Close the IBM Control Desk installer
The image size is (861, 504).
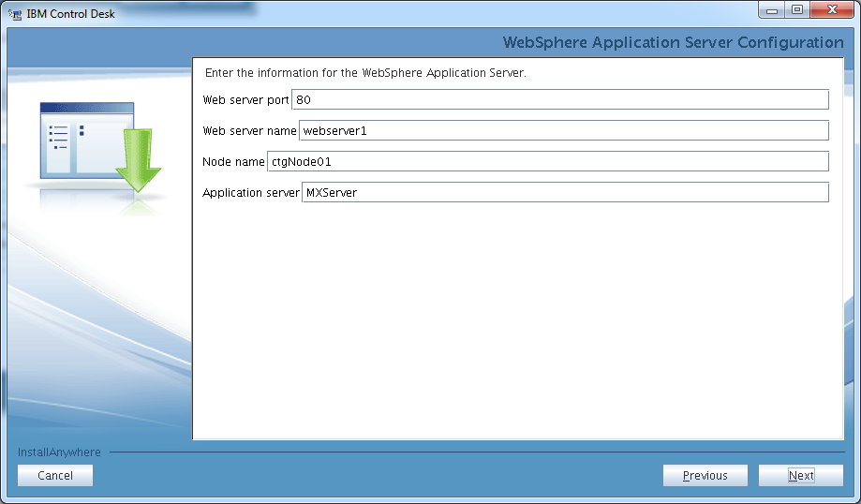(832, 10)
